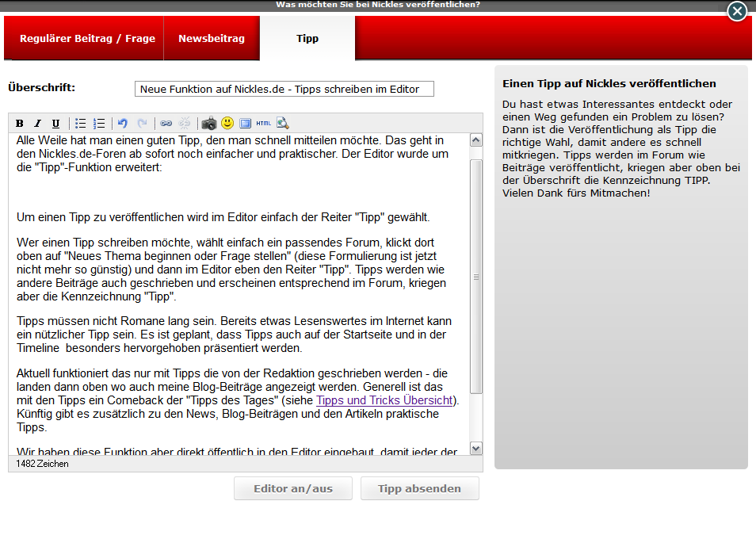The height and width of the screenshot is (543, 756).
Task: Switch to the Newsbeitrag tab
Action: click(212, 39)
